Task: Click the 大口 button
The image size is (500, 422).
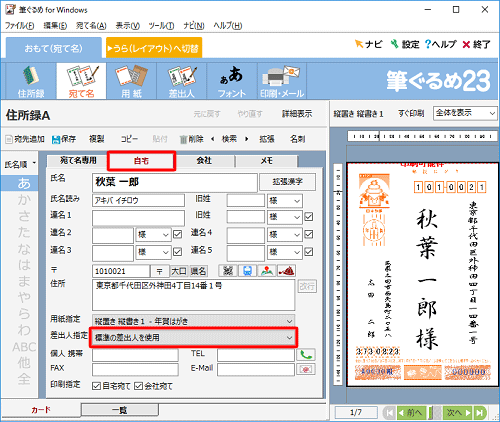Action: [x=179, y=271]
